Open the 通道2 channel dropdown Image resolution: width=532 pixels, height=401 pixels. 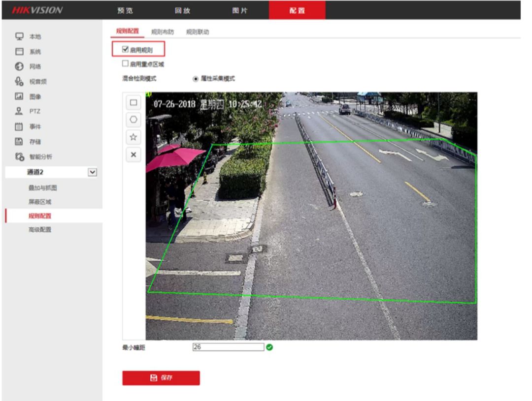92,172
